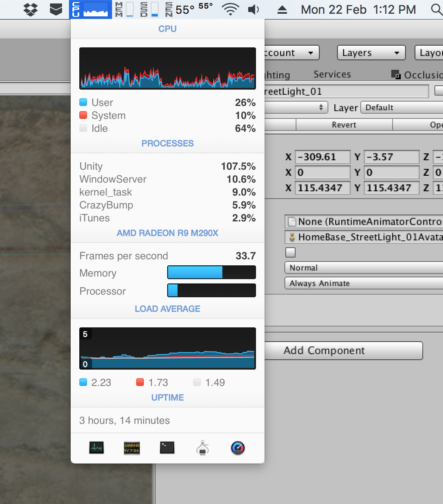Click Frames per second value 33.7

click(246, 256)
